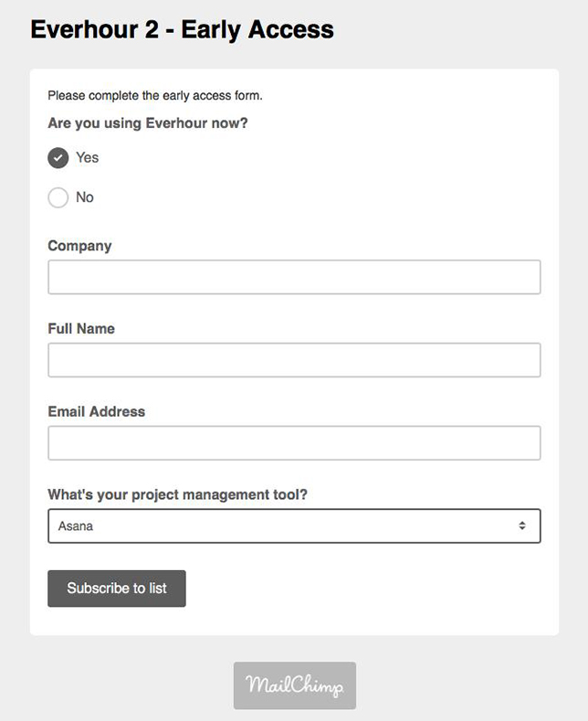Click the MailChimp logo badge

(295, 685)
